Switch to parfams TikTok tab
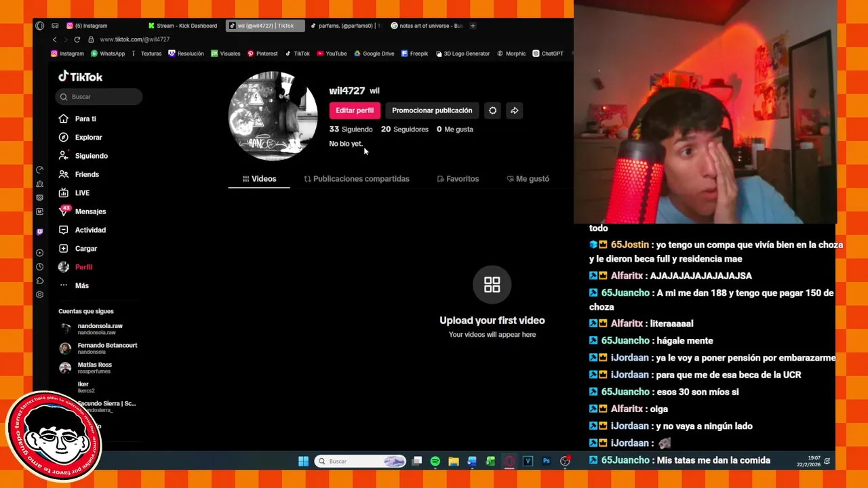 [346, 26]
